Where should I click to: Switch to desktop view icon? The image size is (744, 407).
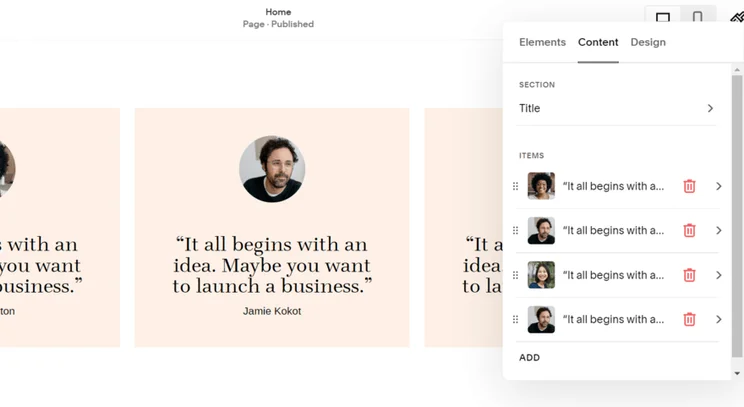[x=662, y=18]
